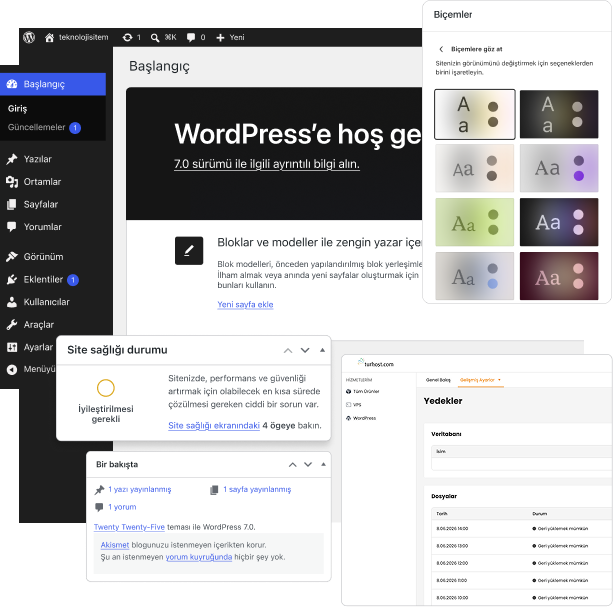613x607 pixels.
Task: Click the turhost.com logo
Action: 375,363
